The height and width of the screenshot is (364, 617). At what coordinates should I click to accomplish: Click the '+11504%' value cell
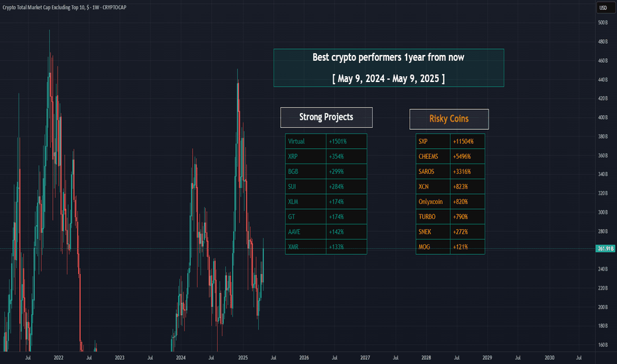click(x=467, y=141)
